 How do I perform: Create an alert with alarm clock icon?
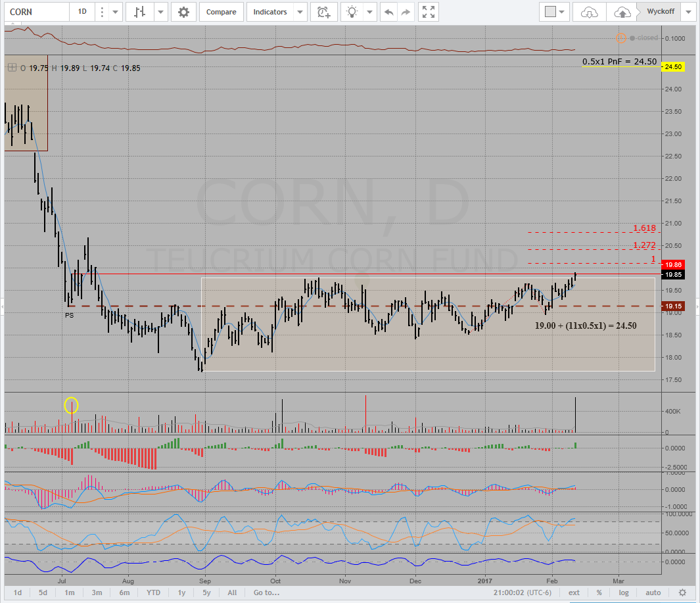[323, 12]
